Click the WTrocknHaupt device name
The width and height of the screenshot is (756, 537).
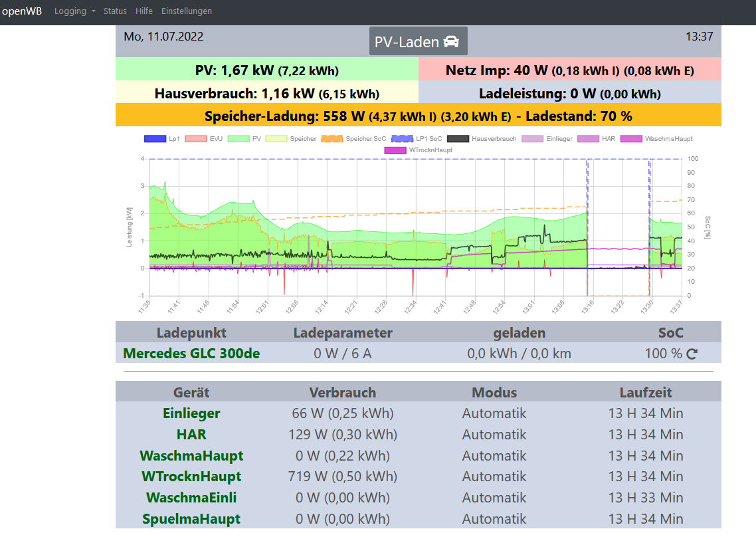[191, 477]
